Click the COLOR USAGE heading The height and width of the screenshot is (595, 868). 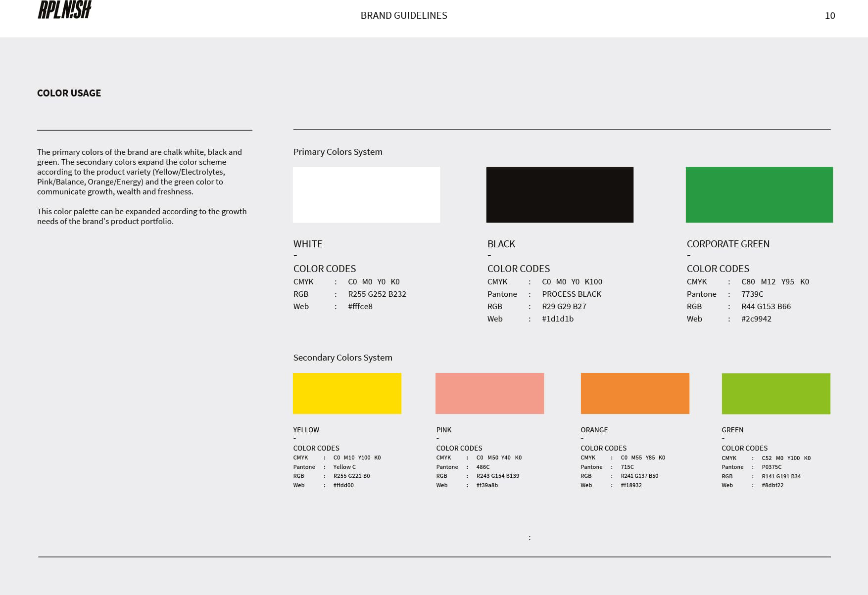(x=69, y=92)
